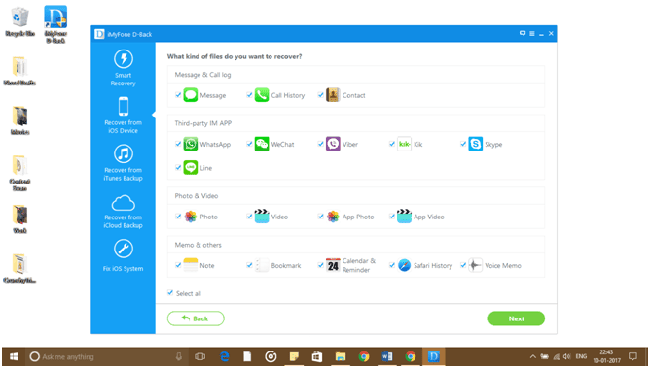Click the App Video clapperboard icon
Image resolution: width=650 pixels, height=368 pixels.
(404, 216)
